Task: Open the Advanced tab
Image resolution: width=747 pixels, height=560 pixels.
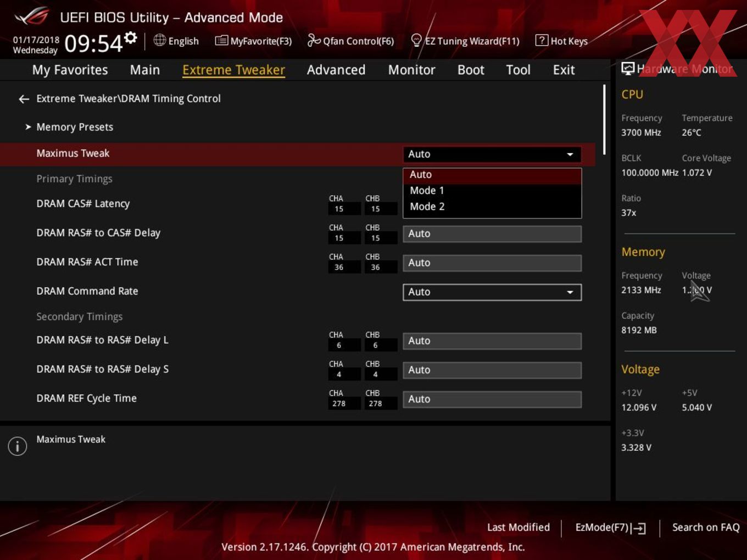Action: click(336, 70)
